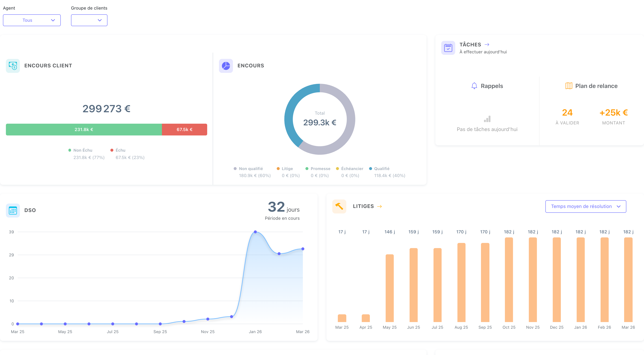644x355 pixels.
Task: Click the Encours pie chart icon
Action: (226, 66)
